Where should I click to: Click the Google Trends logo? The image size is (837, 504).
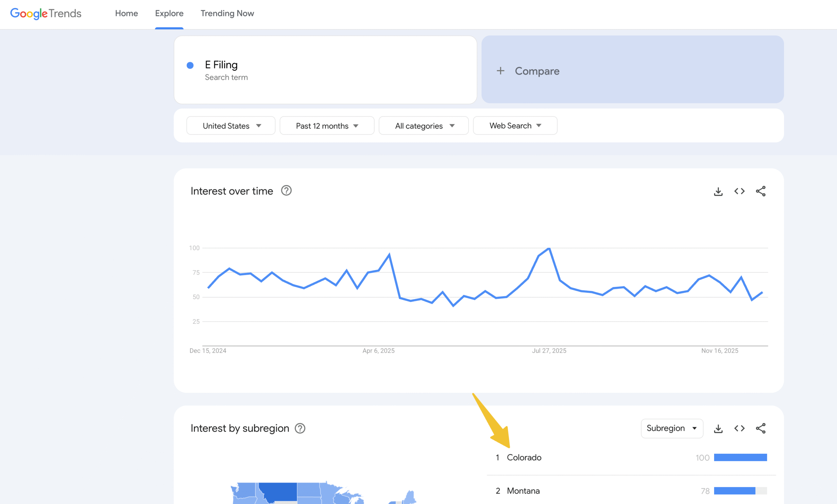pos(45,13)
